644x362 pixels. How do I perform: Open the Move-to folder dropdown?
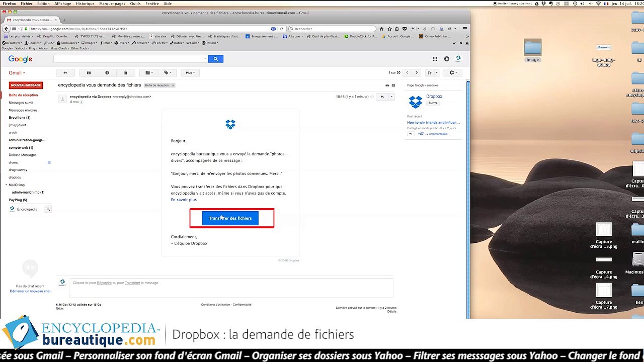click(x=148, y=73)
